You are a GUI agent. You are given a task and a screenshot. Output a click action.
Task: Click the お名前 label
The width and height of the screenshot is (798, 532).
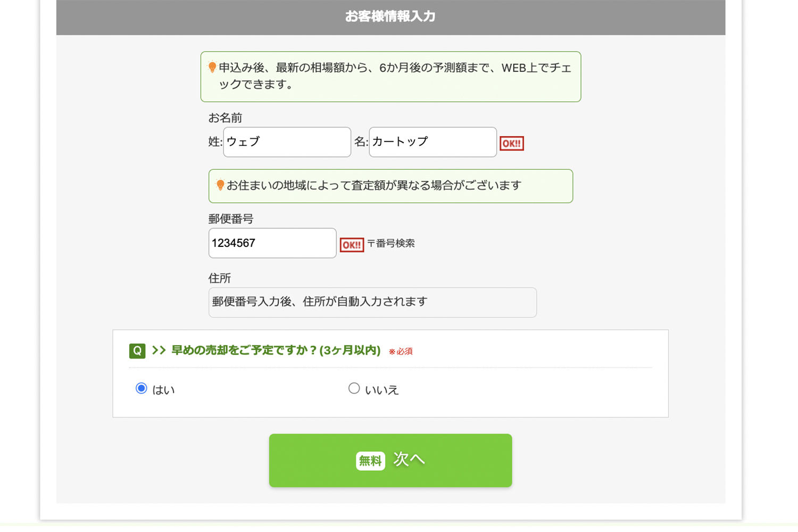tap(225, 118)
